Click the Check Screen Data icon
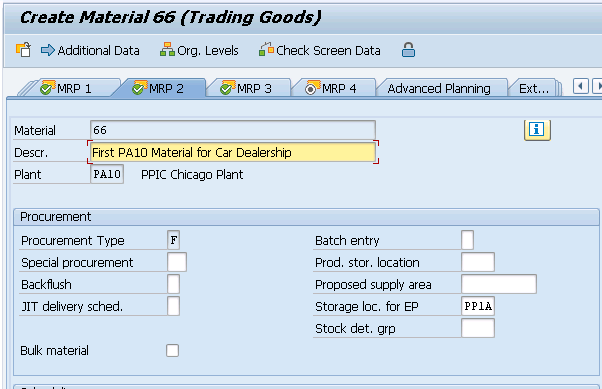Screen dimensions: 602x389 click(x=266, y=50)
